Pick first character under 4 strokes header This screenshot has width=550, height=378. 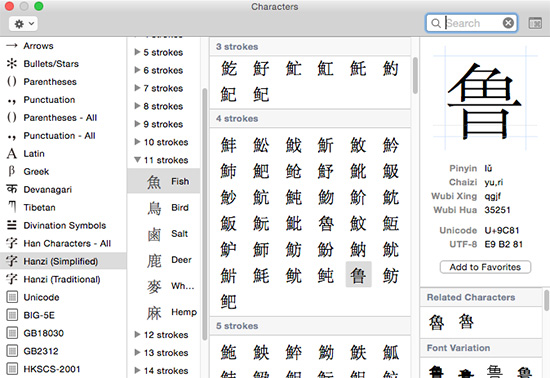click(228, 145)
